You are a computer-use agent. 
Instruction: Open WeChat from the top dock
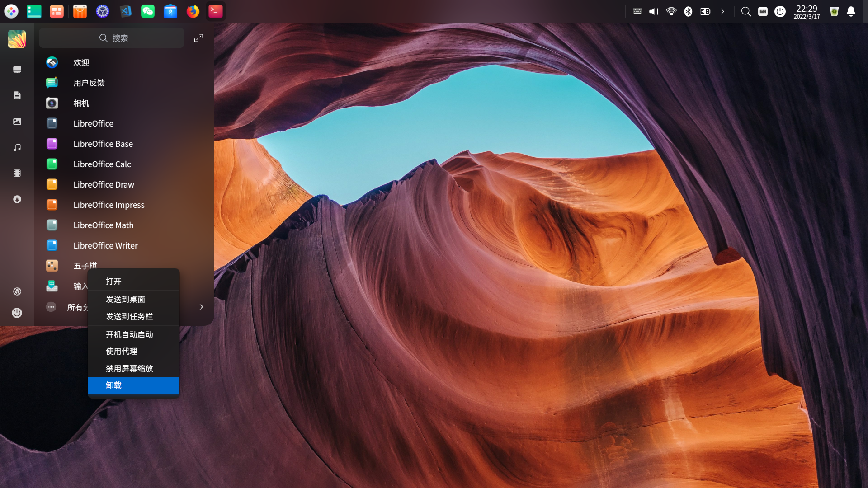click(148, 11)
